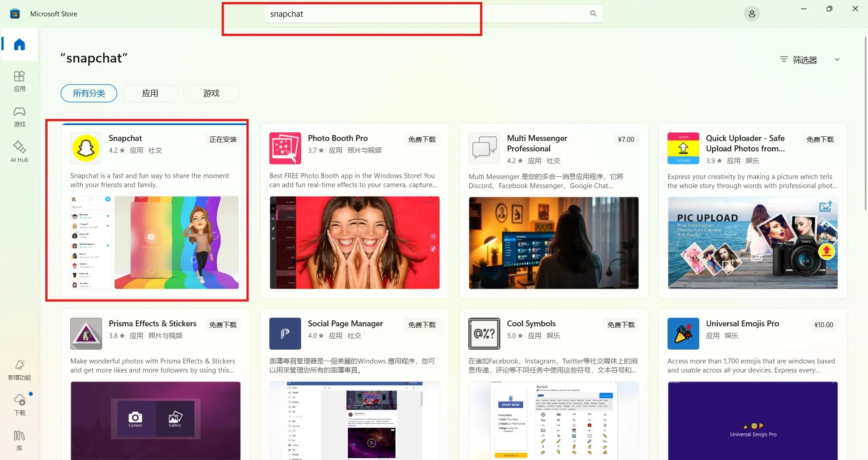Viewport: 868px width, 460px height.
Task: Open the 游戏 section in the sidebar
Action: click(x=19, y=116)
